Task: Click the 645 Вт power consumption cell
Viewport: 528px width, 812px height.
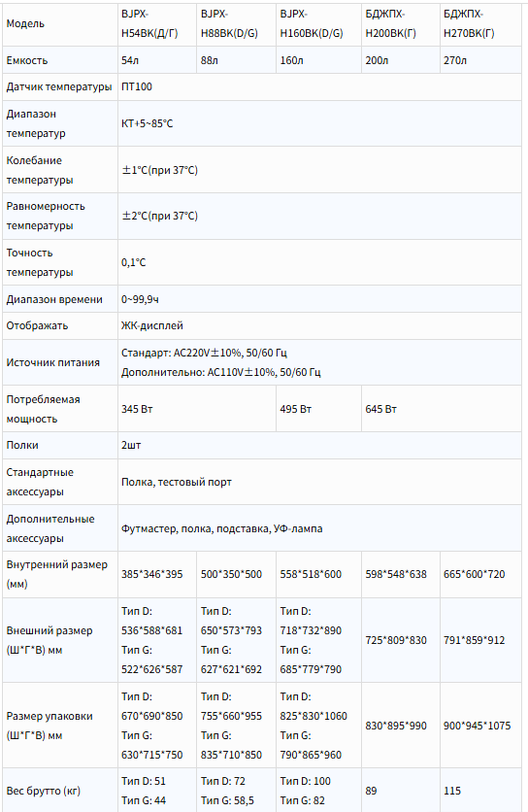Action: [441, 409]
